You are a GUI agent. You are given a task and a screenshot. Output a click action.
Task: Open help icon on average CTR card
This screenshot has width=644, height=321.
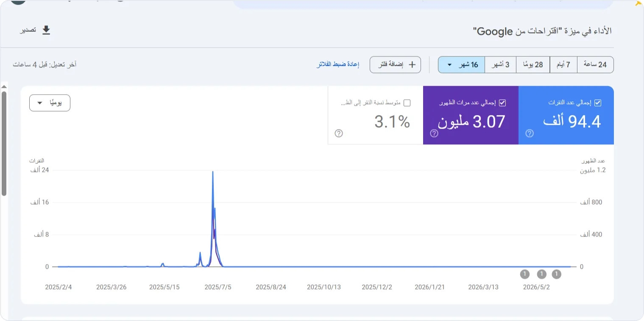[x=339, y=133]
